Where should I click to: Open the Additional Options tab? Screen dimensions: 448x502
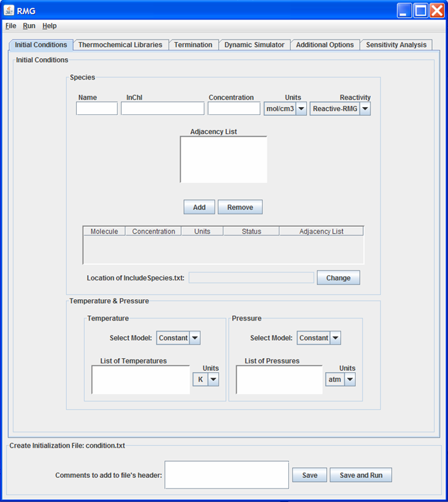pos(325,45)
